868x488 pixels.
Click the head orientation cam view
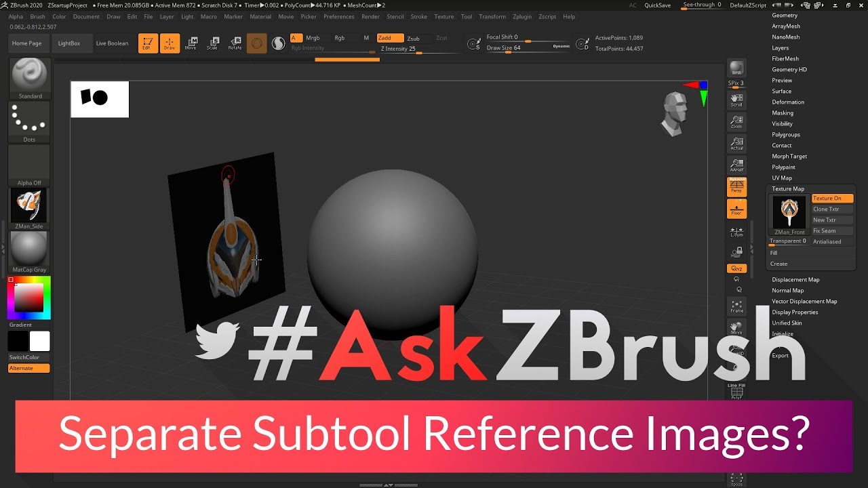(675, 113)
